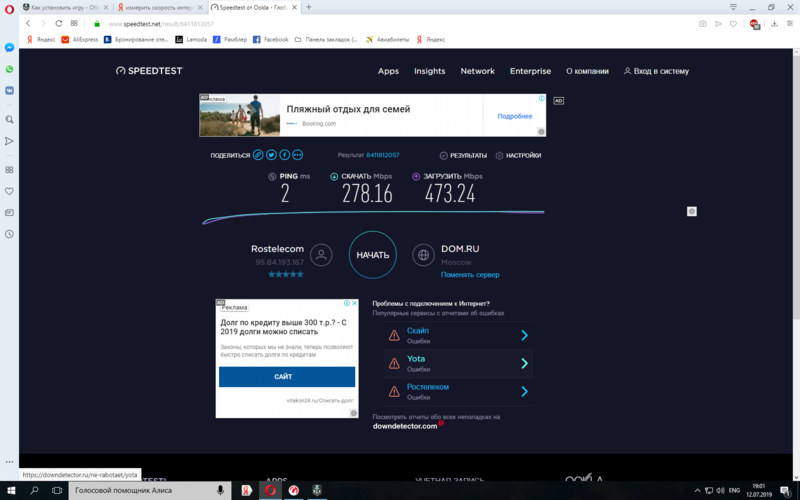Open the volume control in system tray
The height and width of the screenshot is (500, 800).
[x=720, y=490]
